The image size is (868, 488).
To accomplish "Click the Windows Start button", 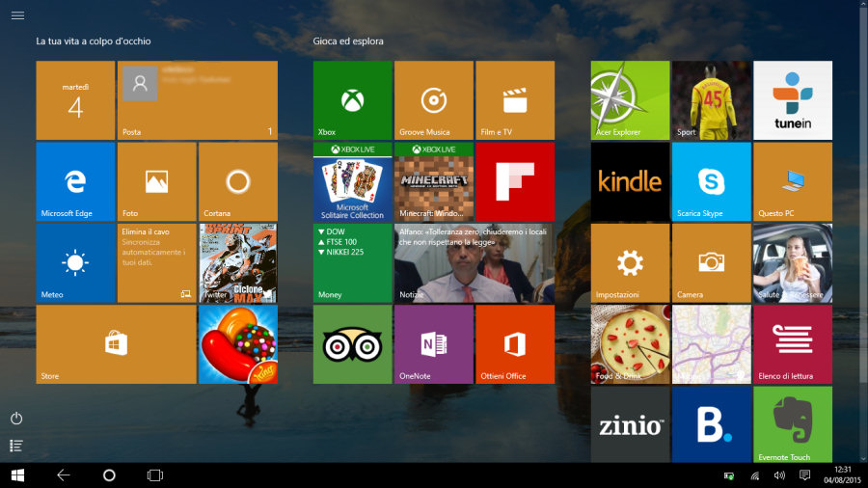I will pyautogui.click(x=17, y=475).
